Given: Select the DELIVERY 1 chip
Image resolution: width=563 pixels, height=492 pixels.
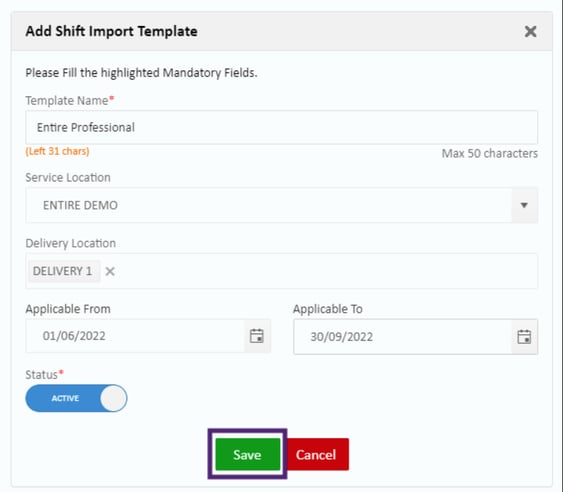Looking at the screenshot, I should click(62, 271).
